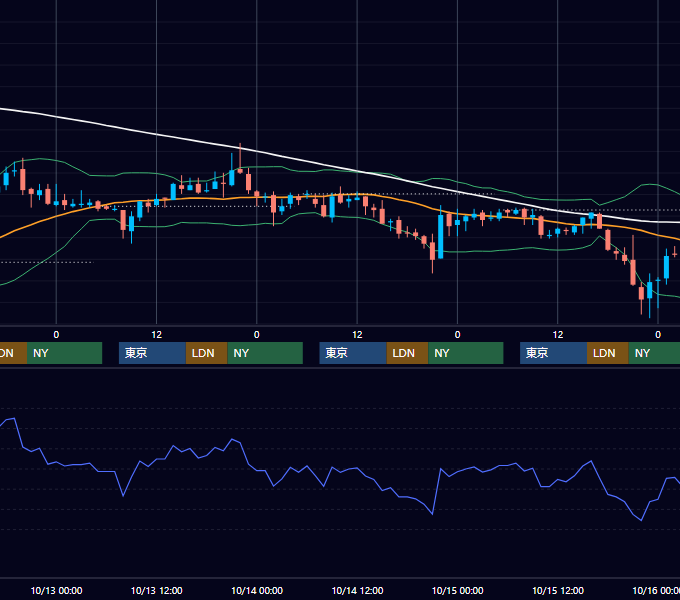Select the NY session block ending 10/13 00:00
Screen dimensions: 680x600
pos(64,353)
